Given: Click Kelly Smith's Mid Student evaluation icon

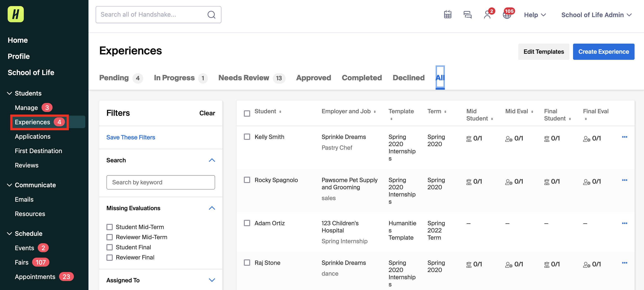Looking at the screenshot, I should coord(469,139).
